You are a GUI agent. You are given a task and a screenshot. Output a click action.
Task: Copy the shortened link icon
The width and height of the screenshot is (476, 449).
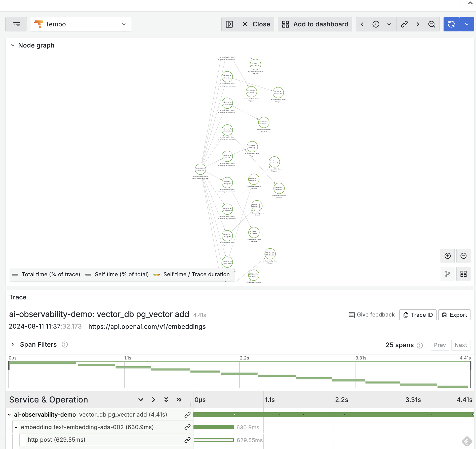coord(404,24)
